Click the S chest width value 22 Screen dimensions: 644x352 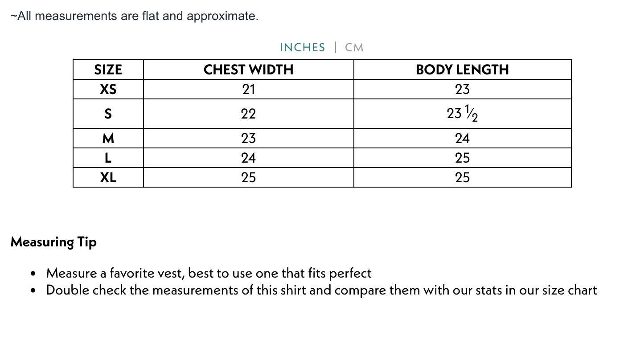(x=248, y=114)
